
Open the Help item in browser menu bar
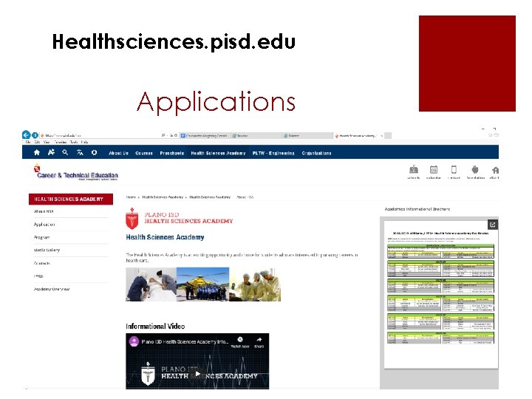(x=85, y=142)
